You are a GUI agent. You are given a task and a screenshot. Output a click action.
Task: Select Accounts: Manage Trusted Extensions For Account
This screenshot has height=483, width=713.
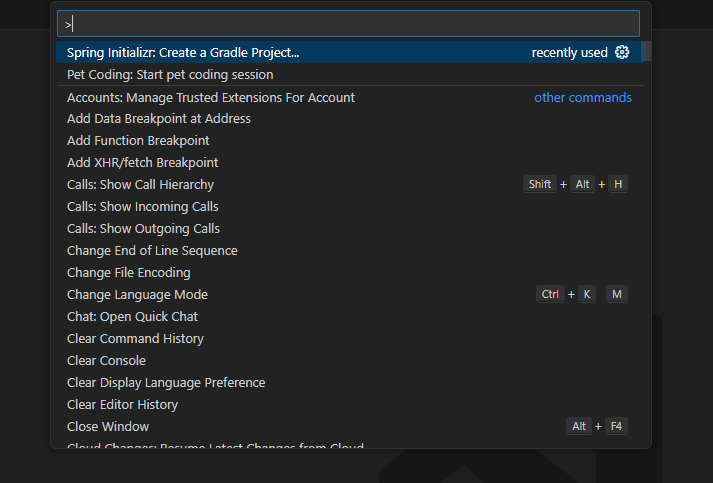(350, 97)
